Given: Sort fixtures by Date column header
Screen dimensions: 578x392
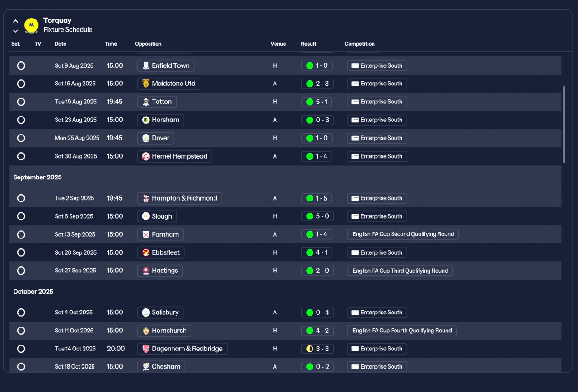Looking at the screenshot, I should pos(61,44).
